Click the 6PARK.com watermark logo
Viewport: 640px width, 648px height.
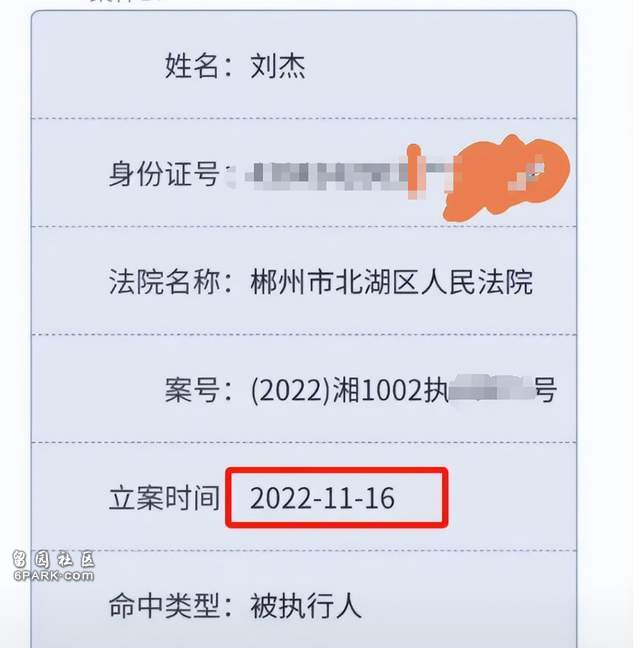tap(53, 566)
